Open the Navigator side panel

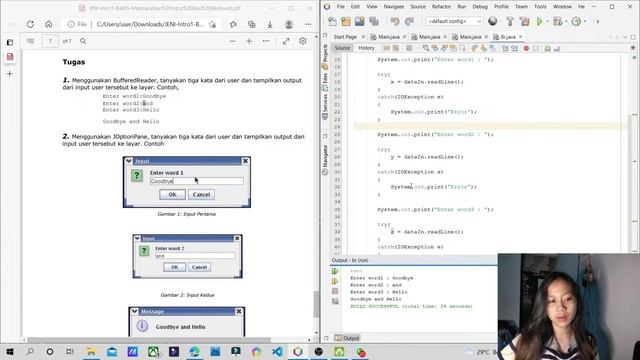point(325,159)
